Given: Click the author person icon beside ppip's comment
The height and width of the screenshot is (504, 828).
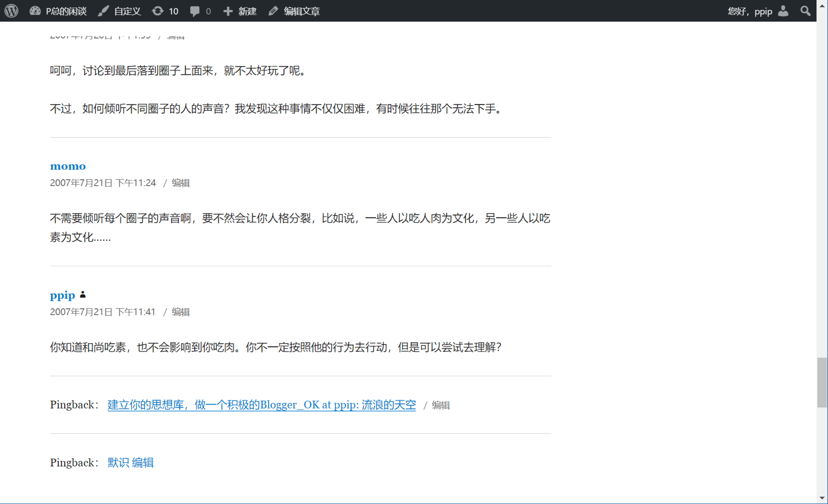Looking at the screenshot, I should click(x=83, y=295).
